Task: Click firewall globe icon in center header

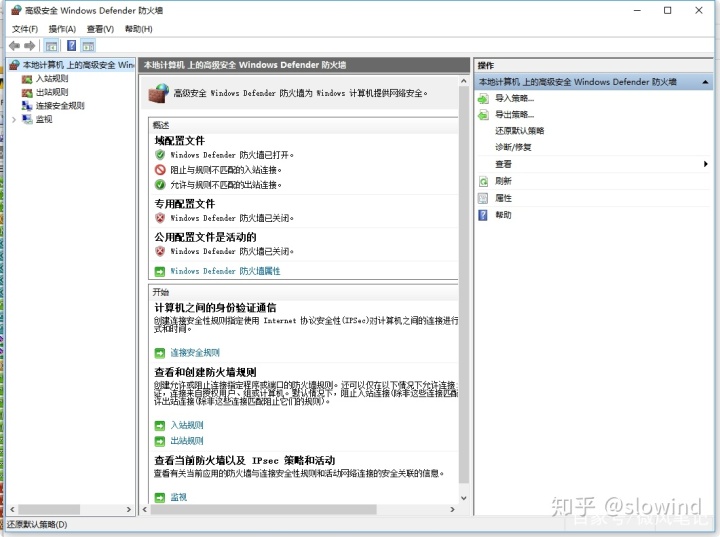Action: 159,93
